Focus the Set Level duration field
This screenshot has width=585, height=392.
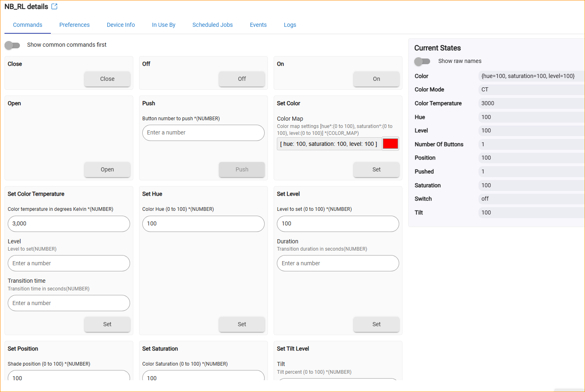pos(338,263)
